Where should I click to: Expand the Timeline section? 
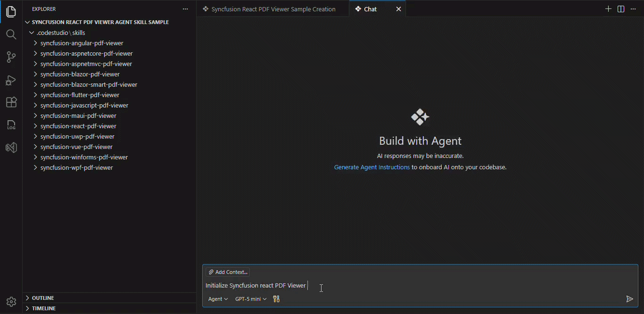click(110, 308)
